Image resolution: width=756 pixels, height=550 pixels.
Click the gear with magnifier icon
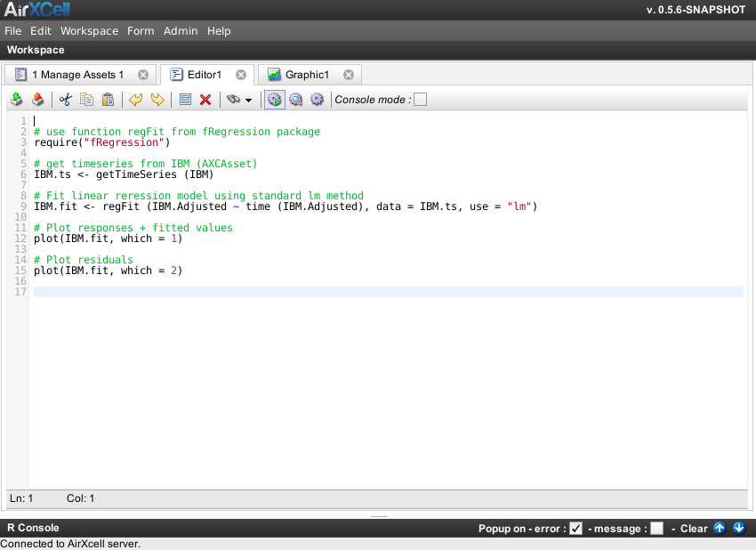(x=295, y=100)
